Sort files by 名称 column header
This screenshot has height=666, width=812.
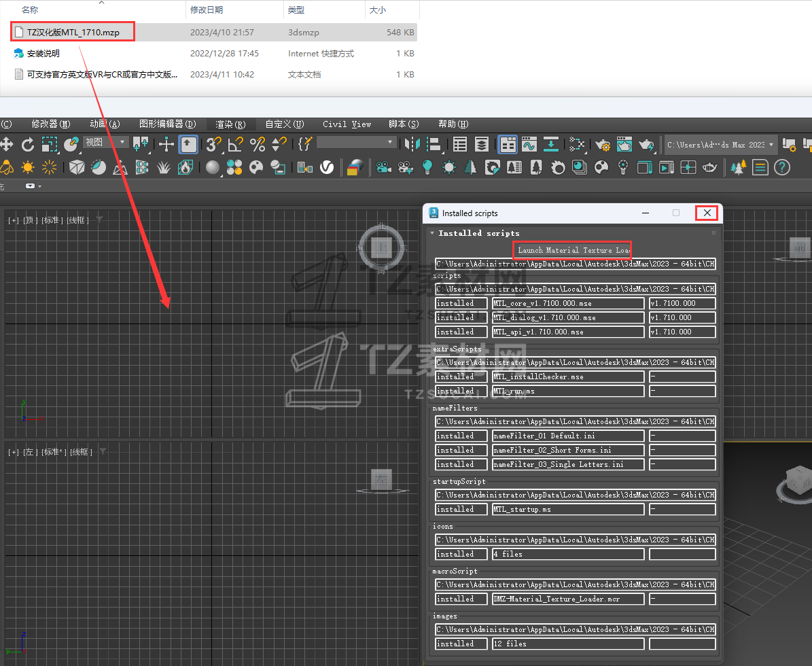(x=30, y=10)
